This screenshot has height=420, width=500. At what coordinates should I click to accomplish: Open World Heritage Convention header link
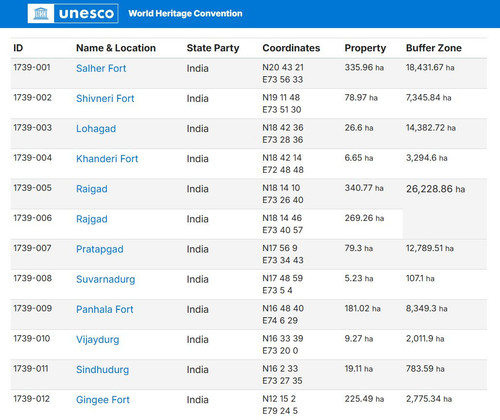(185, 13)
